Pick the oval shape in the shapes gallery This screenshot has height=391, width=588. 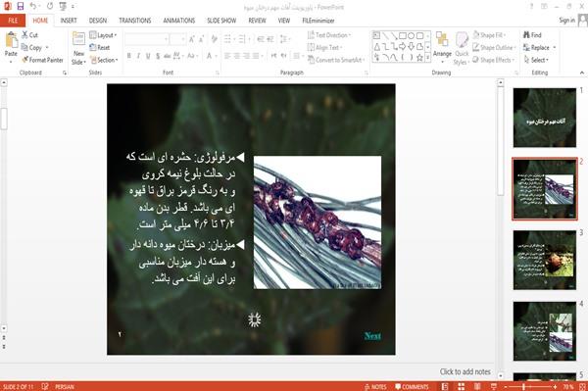(x=412, y=36)
